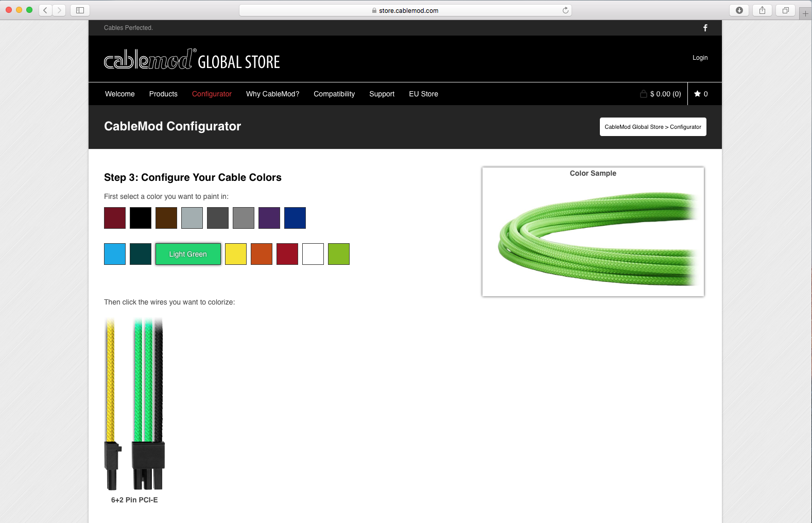
Task: Select the lime green color swatch
Action: (339, 254)
